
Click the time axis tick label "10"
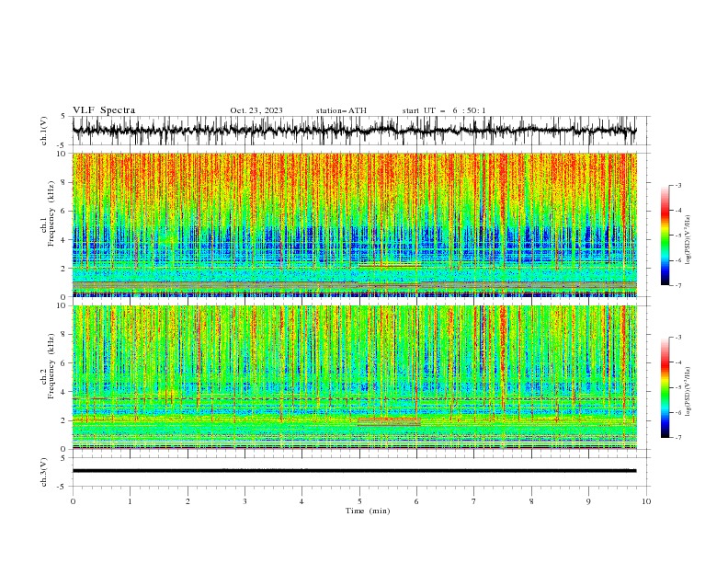(646, 501)
